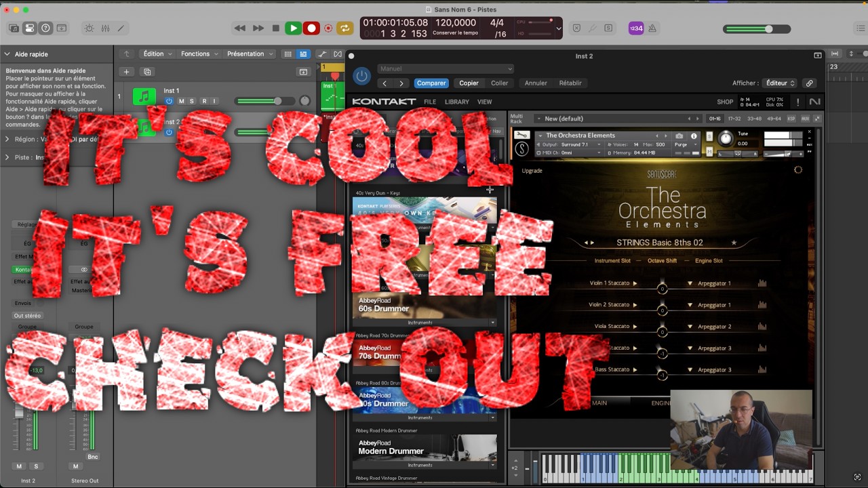
Task: Open the toolbar download tray button
Action: 62,28
